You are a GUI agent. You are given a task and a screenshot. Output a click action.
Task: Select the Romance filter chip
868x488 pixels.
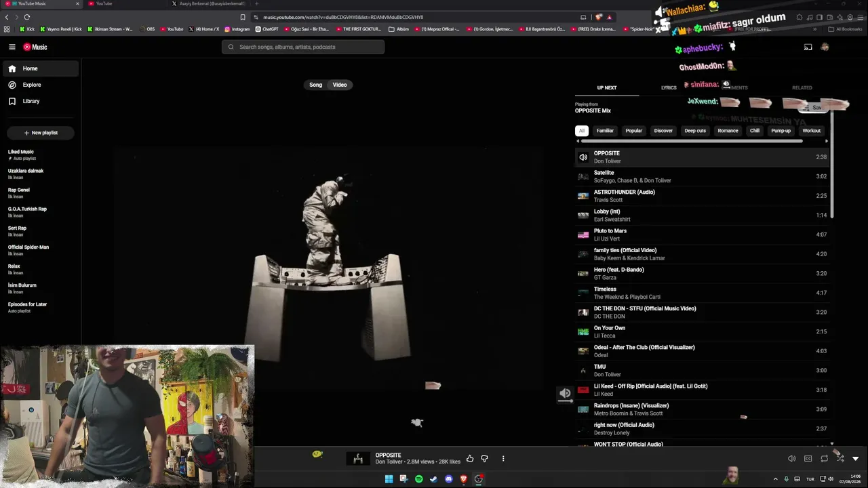pyautogui.click(x=728, y=131)
